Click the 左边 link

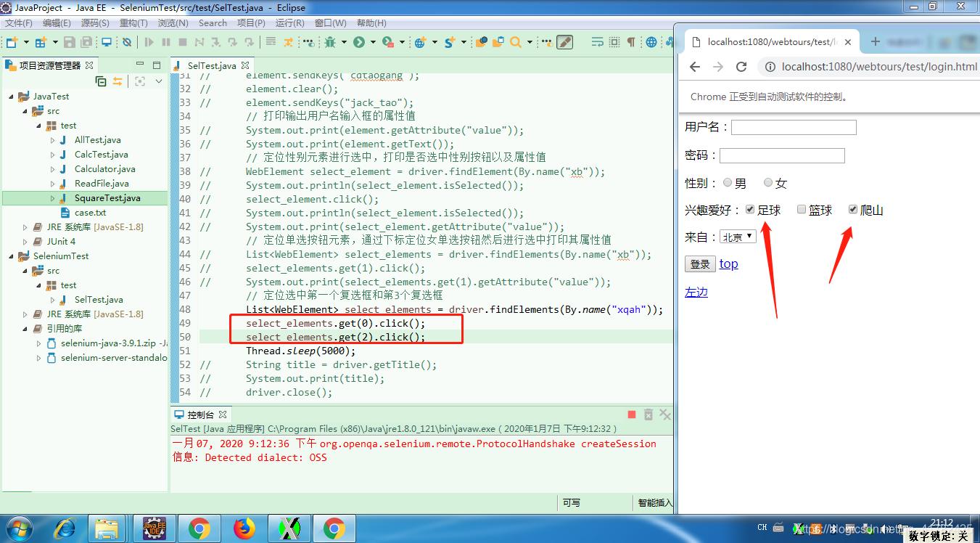point(696,292)
